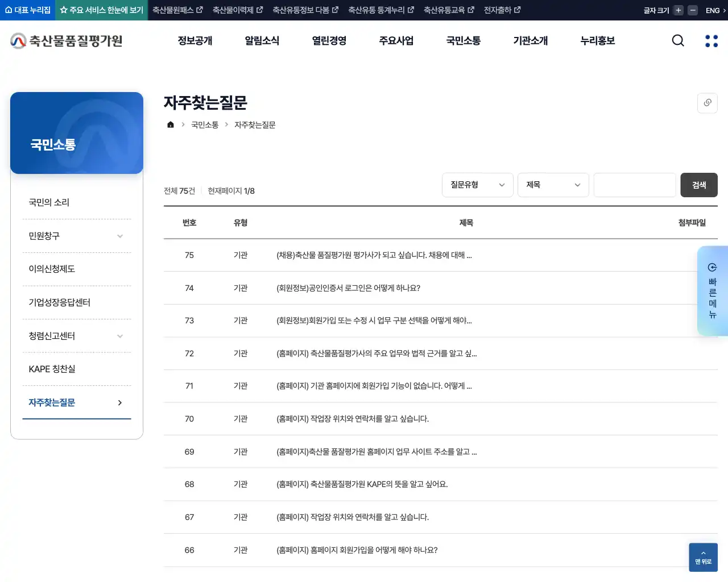Click the 번호 column header

point(189,223)
